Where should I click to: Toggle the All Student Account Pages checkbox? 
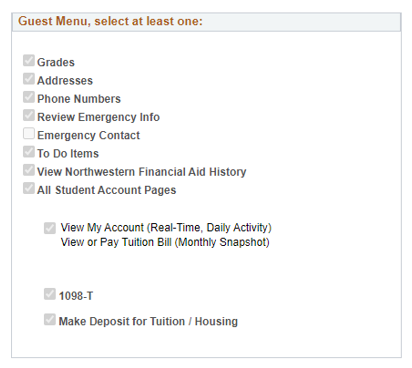(x=29, y=188)
